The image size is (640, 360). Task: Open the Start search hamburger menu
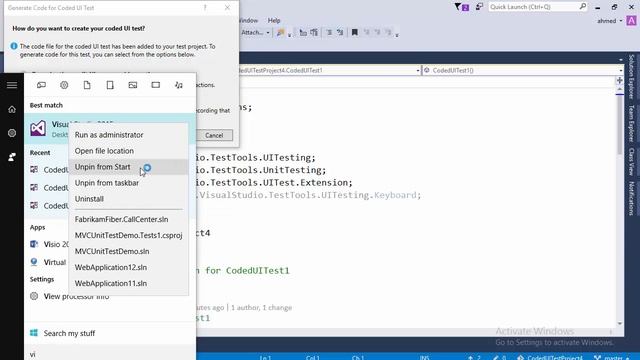12,85
